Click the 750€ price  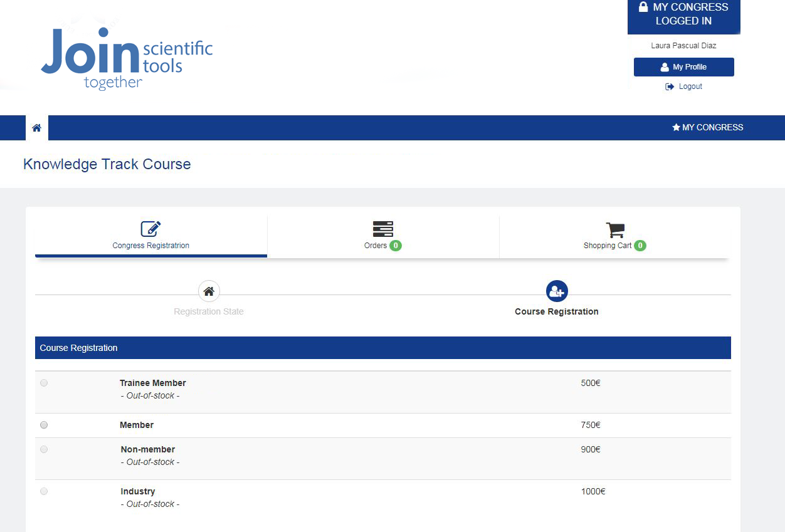[x=591, y=425]
